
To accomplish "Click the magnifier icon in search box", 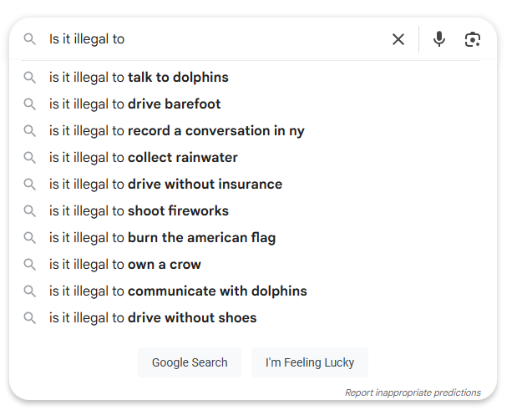I will (29, 39).
